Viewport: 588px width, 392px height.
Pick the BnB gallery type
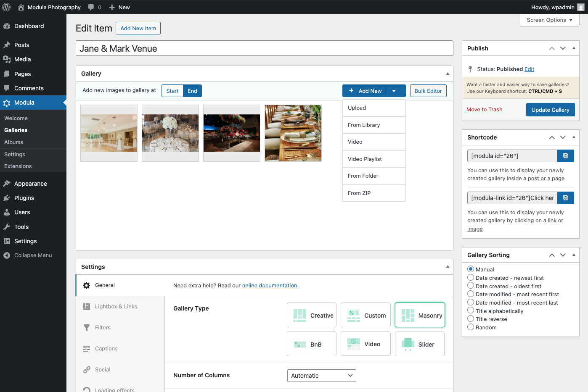[x=311, y=344]
